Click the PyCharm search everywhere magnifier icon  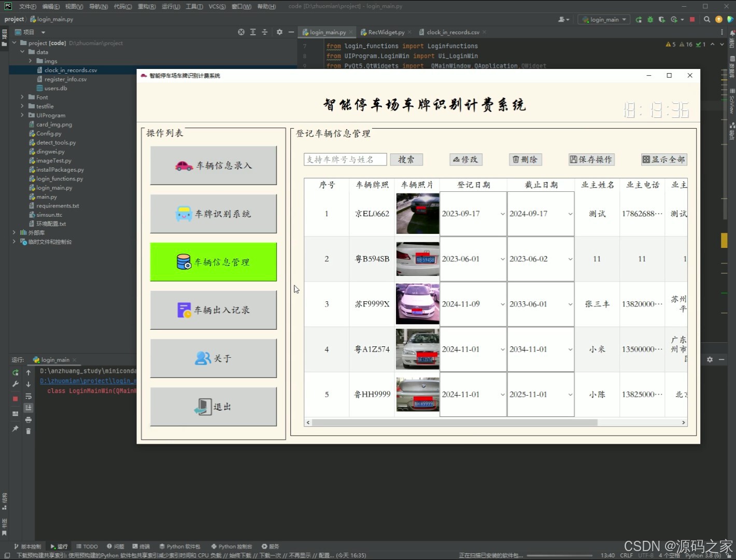tap(707, 20)
